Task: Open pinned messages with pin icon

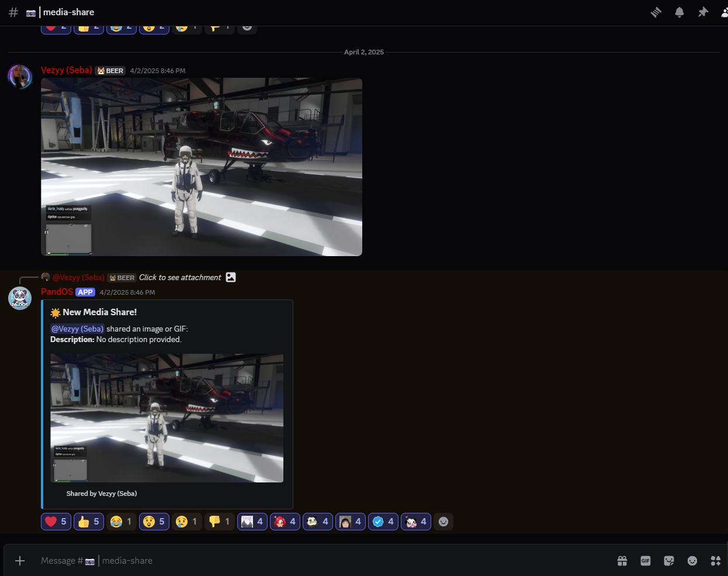Action: coord(703,12)
